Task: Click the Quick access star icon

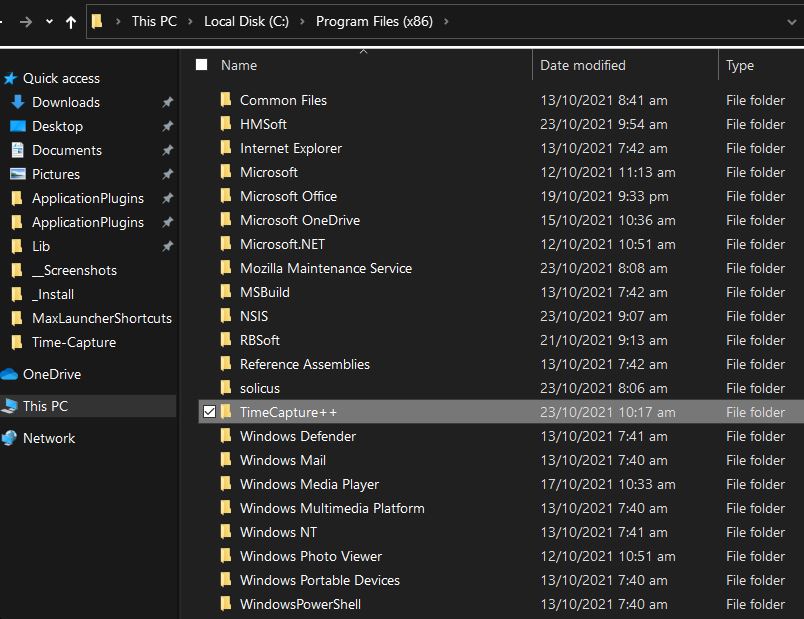Action: (x=10, y=78)
